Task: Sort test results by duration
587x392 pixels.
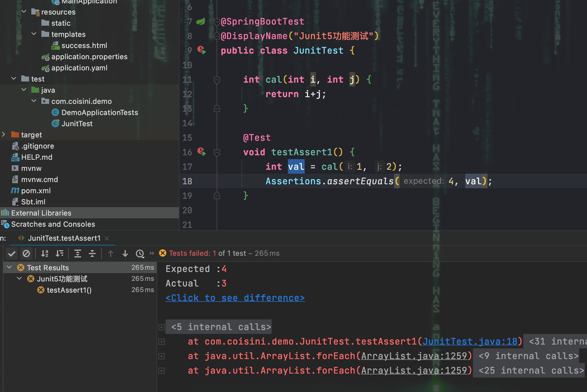Action: [x=60, y=254]
